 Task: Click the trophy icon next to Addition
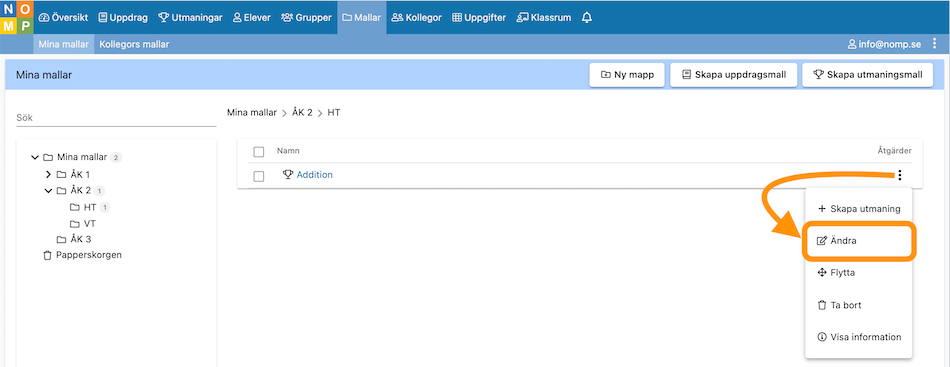[288, 175]
